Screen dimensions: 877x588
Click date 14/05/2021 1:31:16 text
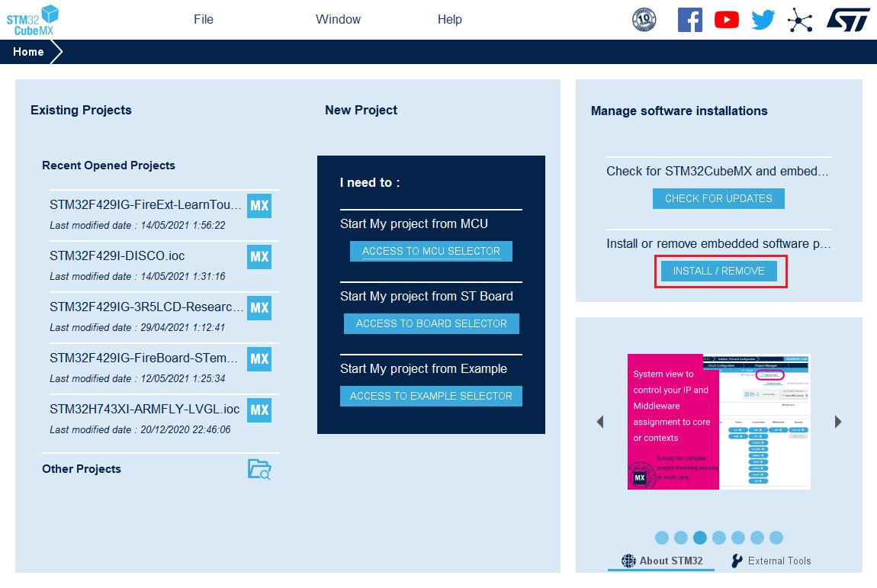point(183,276)
